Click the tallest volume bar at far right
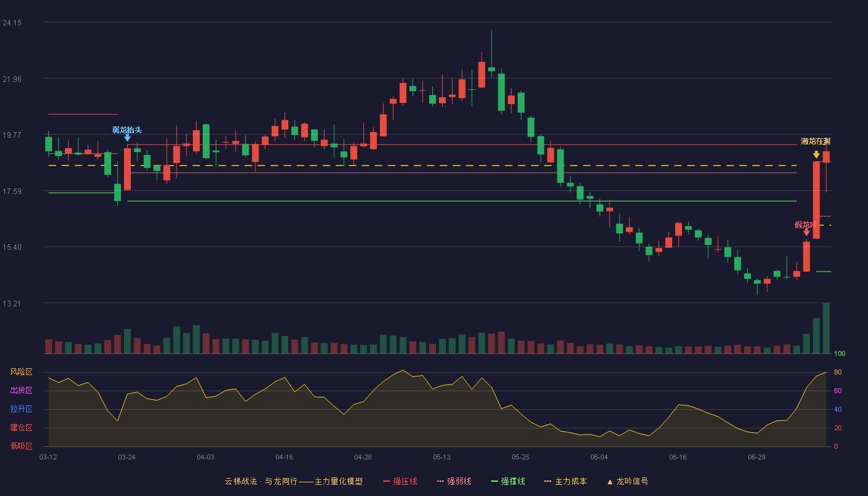This screenshot has height=496, width=868. (x=826, y=328)
